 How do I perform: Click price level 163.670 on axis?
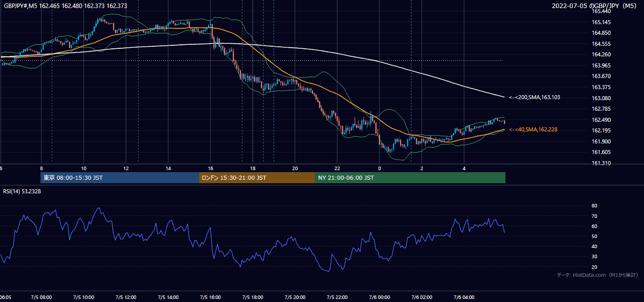pyautogui.click(x=601, y=76)
